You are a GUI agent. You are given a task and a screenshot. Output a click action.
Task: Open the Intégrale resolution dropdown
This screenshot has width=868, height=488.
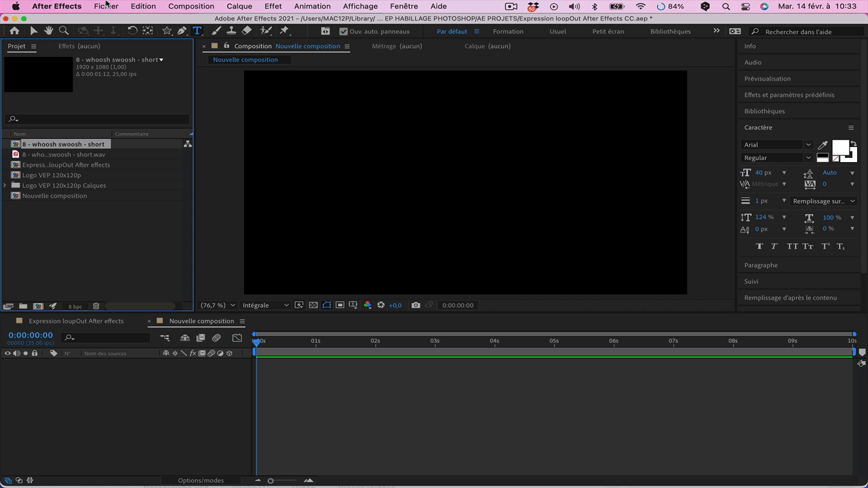point(265,306)
